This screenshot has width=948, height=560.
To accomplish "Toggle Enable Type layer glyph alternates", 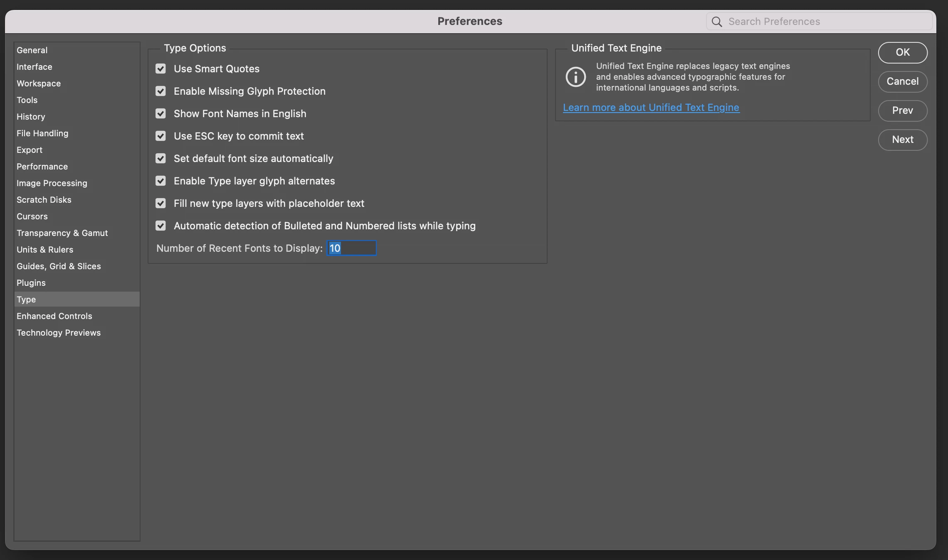I will tap(160, 181).
